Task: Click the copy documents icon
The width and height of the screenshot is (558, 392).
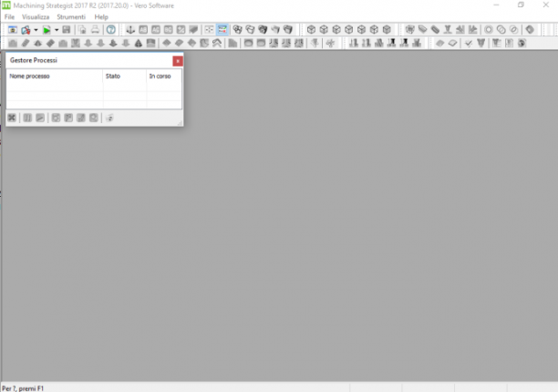Action: click(x=82, y=29)
